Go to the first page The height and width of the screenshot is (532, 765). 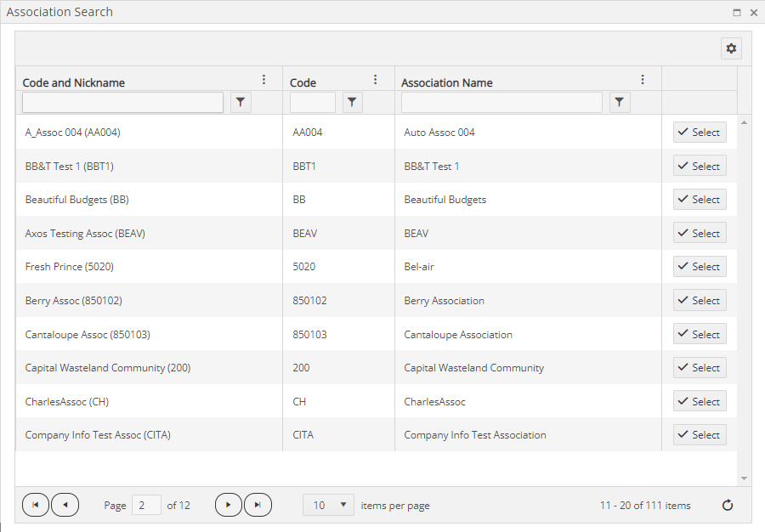(x=35, y=505)
